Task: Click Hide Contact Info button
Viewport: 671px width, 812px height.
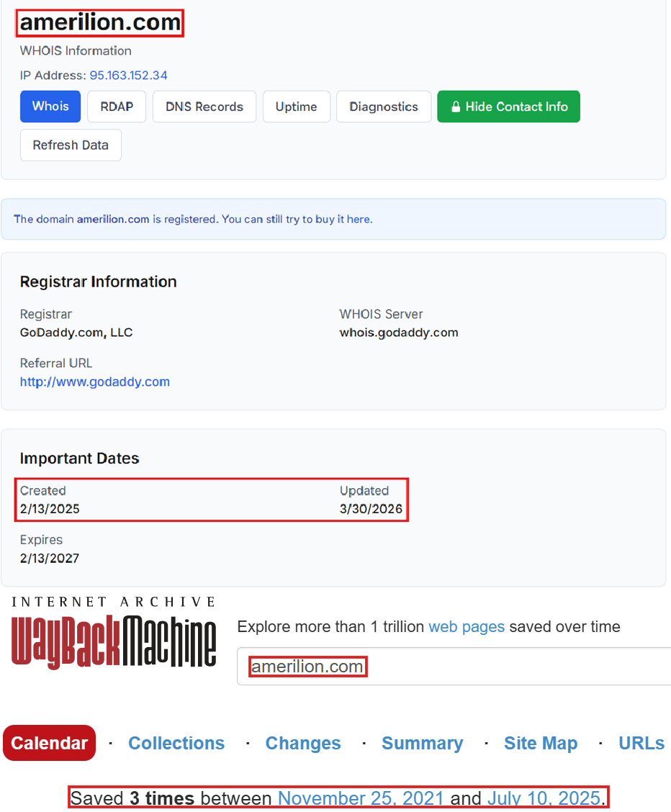Action: point(508,106)
